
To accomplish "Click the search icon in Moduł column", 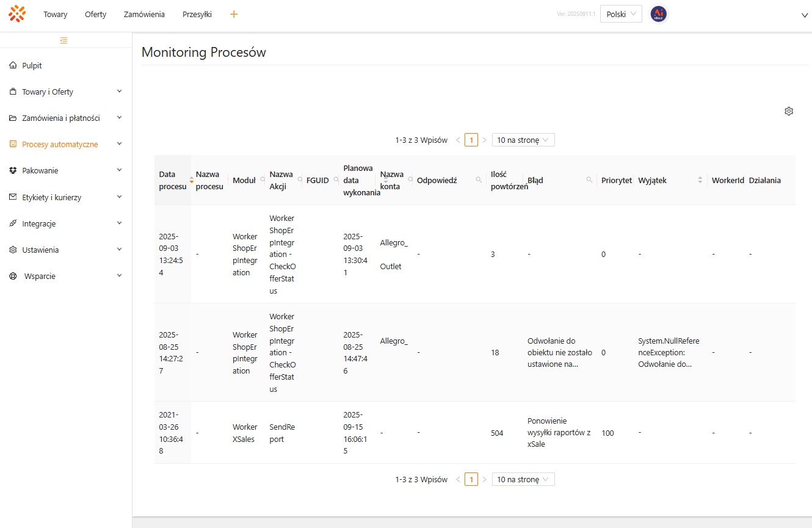I will (263, 180).
